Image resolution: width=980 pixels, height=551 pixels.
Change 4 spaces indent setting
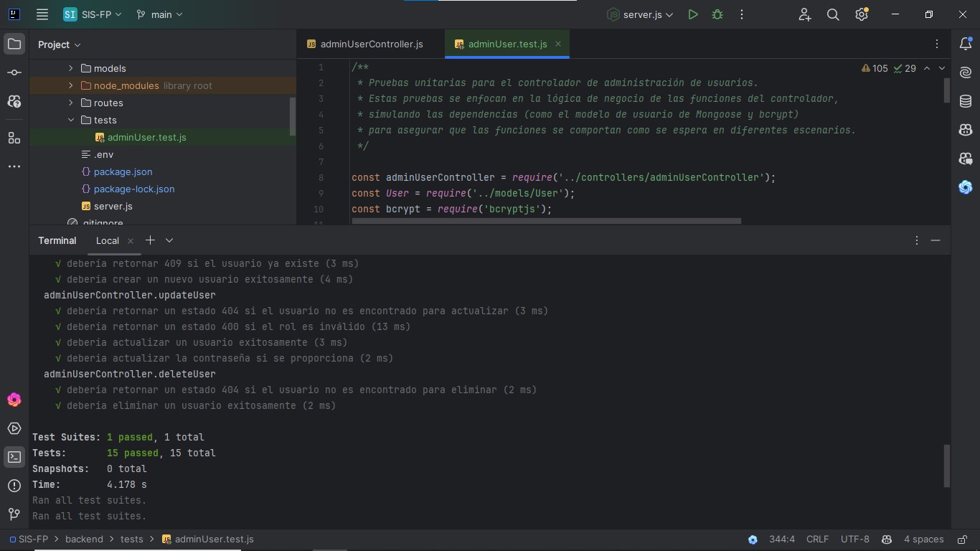point(923,539)
